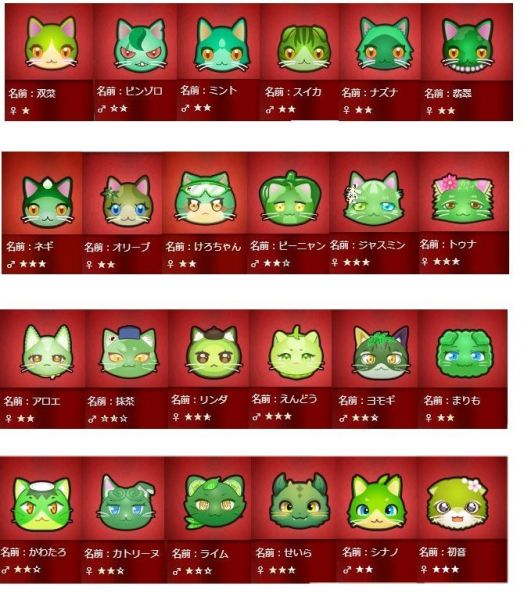The image size is (524, 600).
Task: Select the fluffy まりも cat icon
Action: tap(464, 354)
